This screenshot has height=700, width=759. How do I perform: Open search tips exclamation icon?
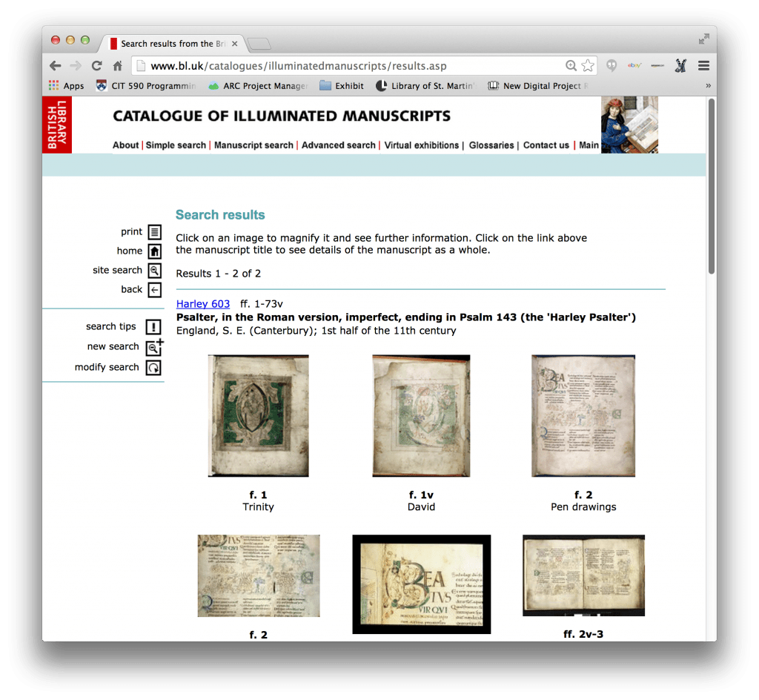[x=153, y=327]
